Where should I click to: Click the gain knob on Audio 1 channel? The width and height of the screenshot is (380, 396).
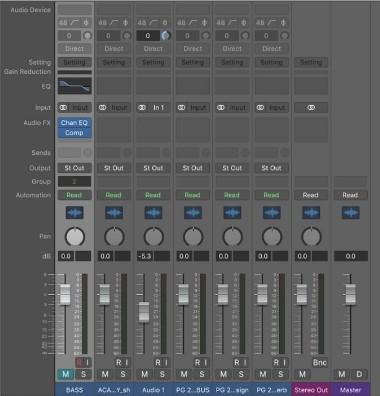[x=166, y=35]
